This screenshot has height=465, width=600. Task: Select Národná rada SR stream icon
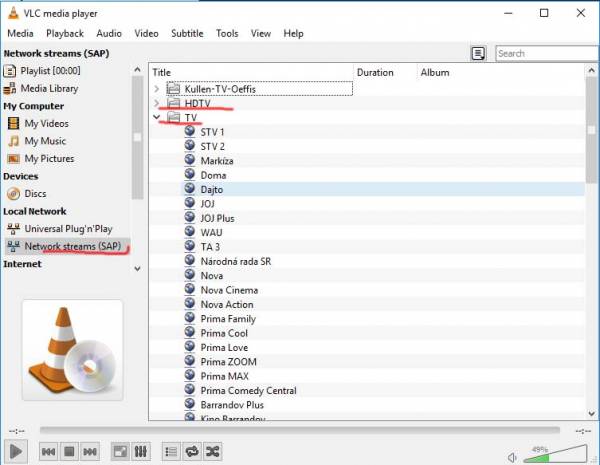pos(190,260)
